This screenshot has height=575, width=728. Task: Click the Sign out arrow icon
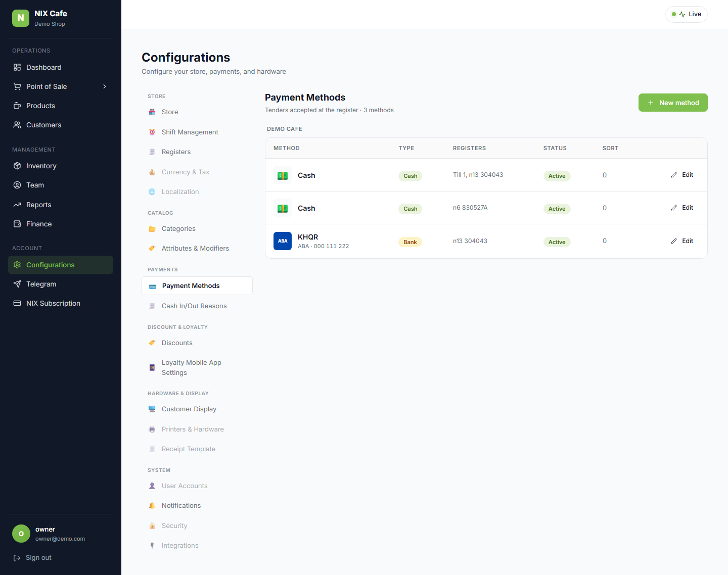(x=17, y=558)
